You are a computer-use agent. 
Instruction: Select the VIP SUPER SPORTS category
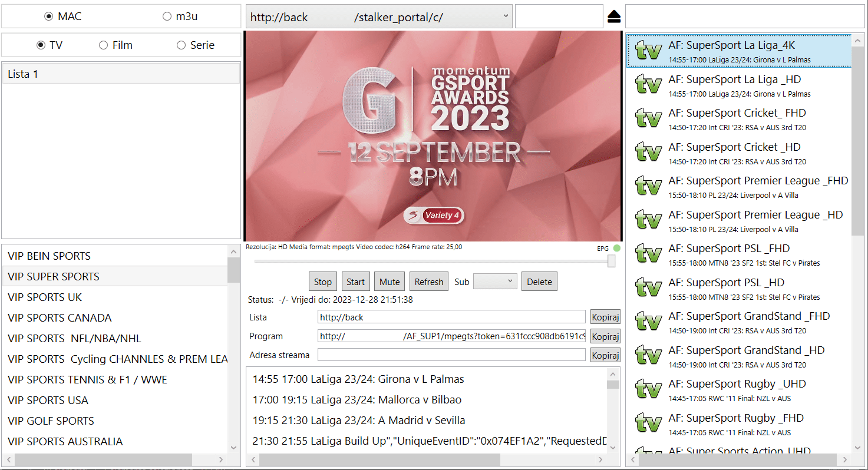(115, 277)
